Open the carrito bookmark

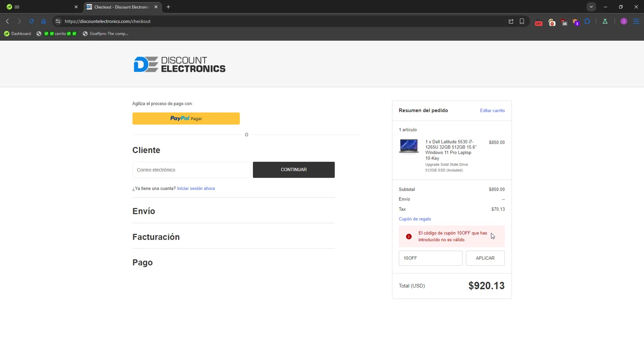tap(57, 33)
